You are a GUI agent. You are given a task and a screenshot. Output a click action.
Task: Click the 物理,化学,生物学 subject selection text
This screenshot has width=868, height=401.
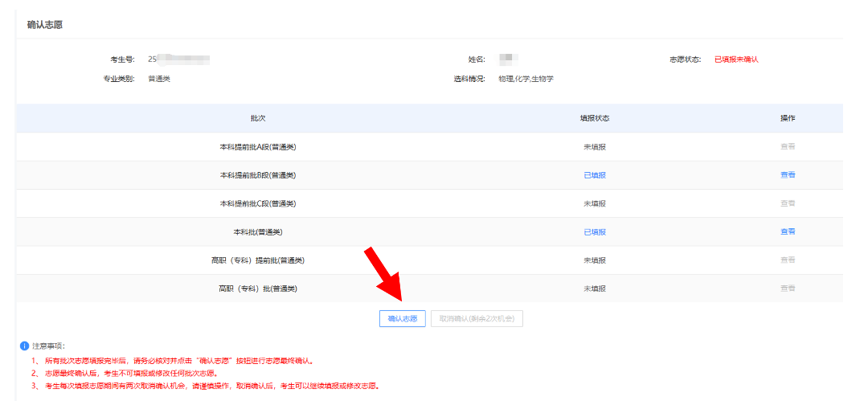coord(526,79)
